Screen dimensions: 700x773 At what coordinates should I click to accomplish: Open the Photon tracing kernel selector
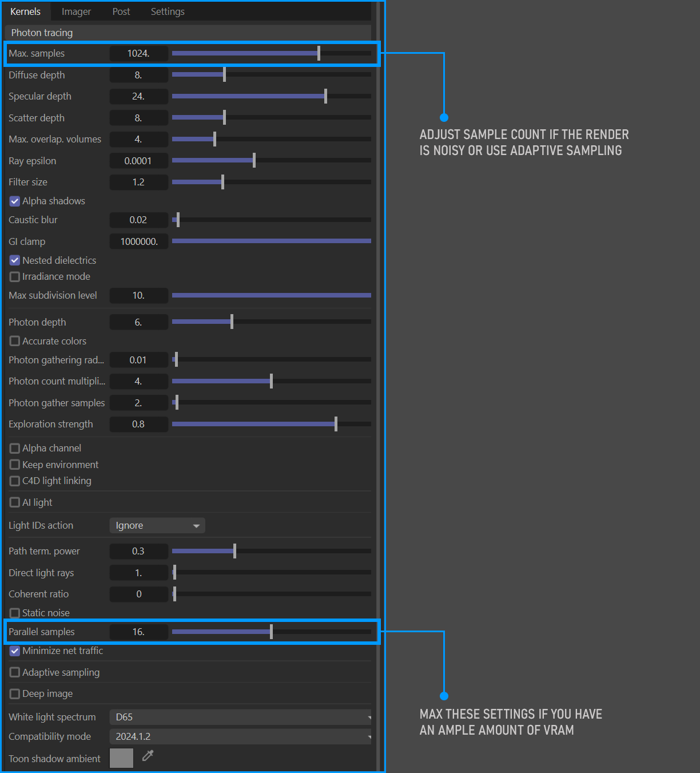(188, 33)
